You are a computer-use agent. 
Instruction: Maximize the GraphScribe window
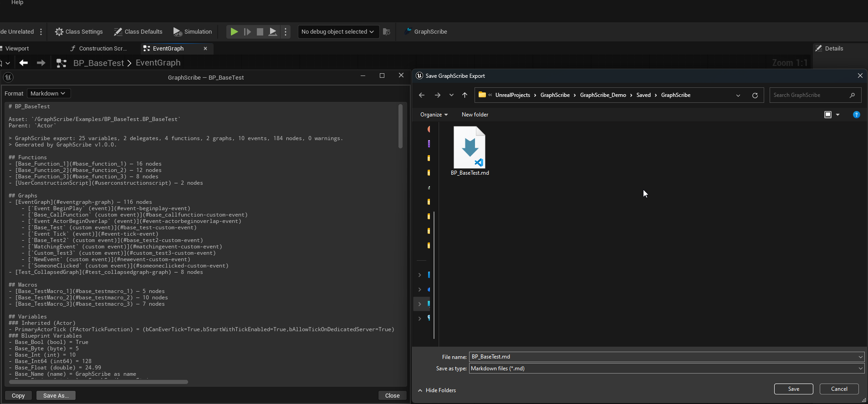[382, 76]
